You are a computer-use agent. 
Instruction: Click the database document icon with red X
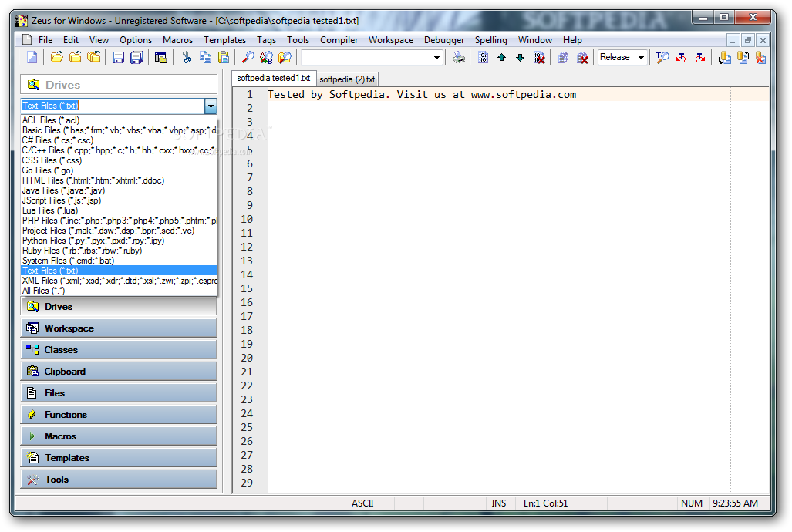coord(760,58)
